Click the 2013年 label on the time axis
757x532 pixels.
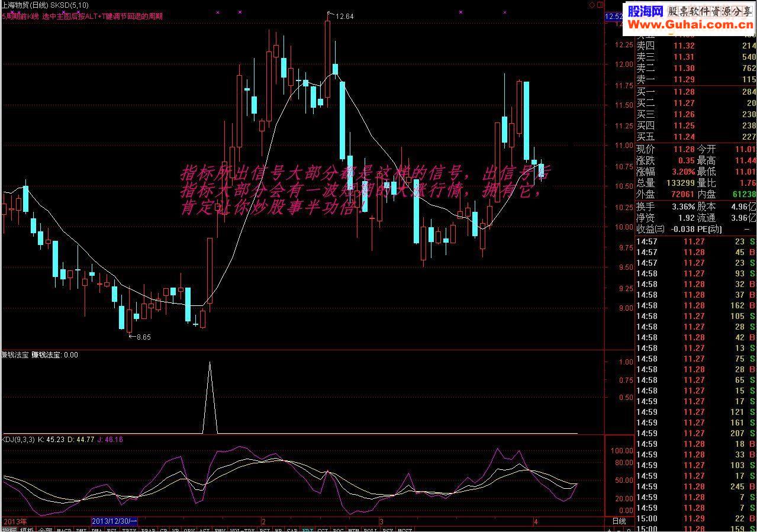[15, 521]
